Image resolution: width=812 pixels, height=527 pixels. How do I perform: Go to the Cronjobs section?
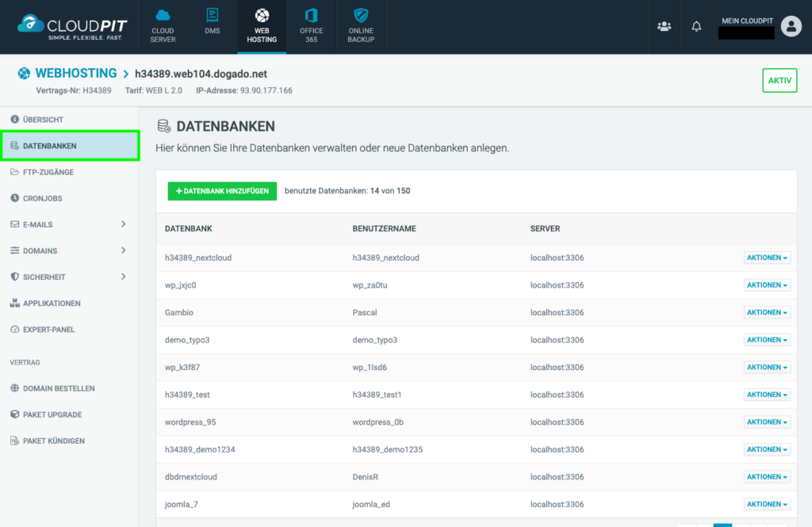[44, 198]
